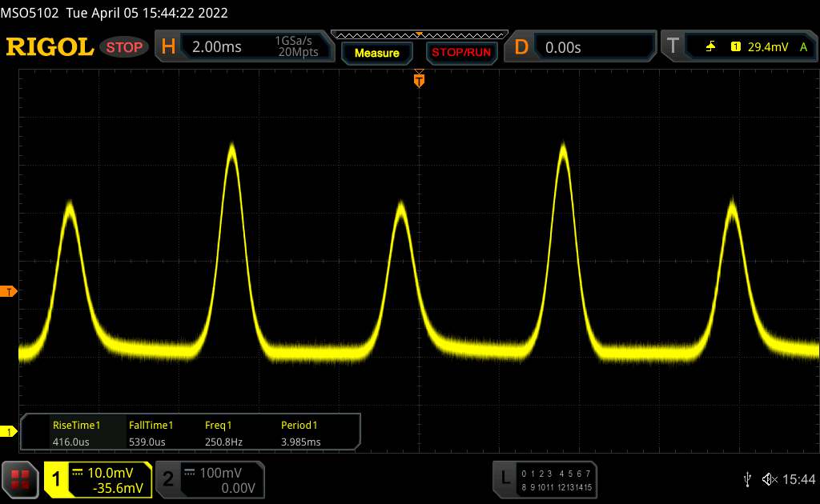Tap the rising edge trigger icon
Viewport: 820px width, 504px height.
click(710, 47)
